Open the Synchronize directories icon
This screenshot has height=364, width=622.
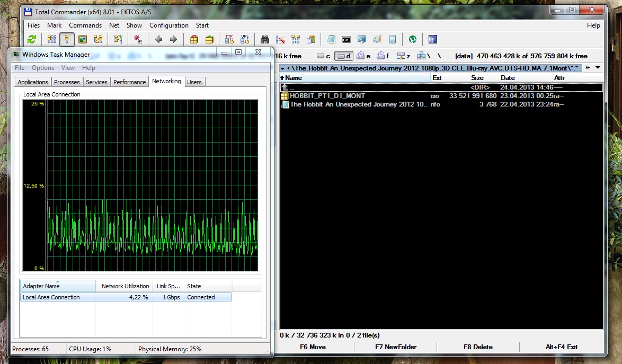(x=296, y=39)
